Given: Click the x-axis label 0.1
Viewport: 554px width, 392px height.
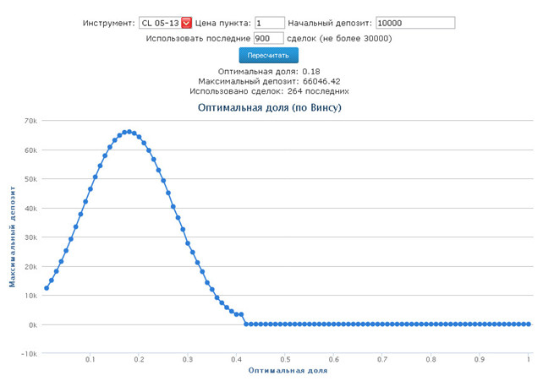Looking at the screenshot, I should click(x=91, y=360).
